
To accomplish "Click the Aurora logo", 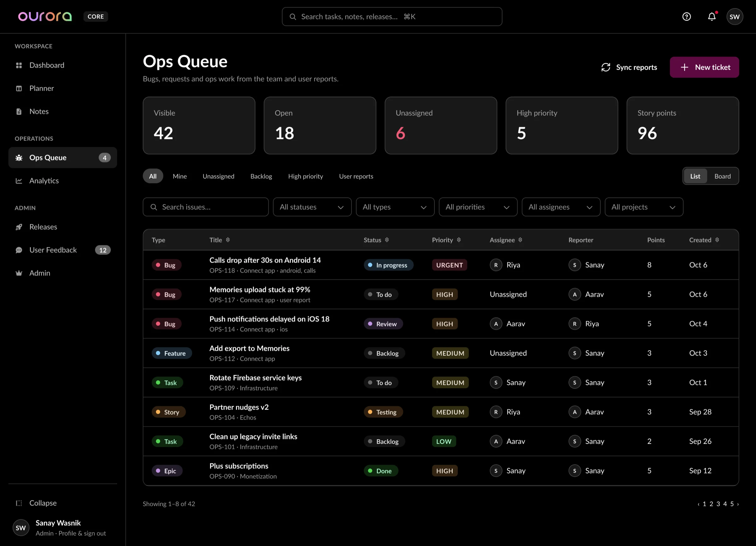I will 45,16.
